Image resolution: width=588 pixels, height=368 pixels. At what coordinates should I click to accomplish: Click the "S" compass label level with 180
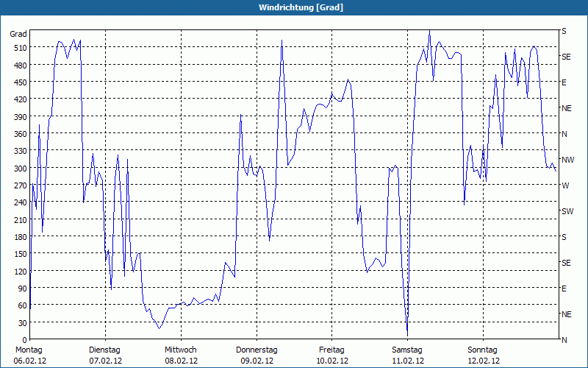pos(564,237)
